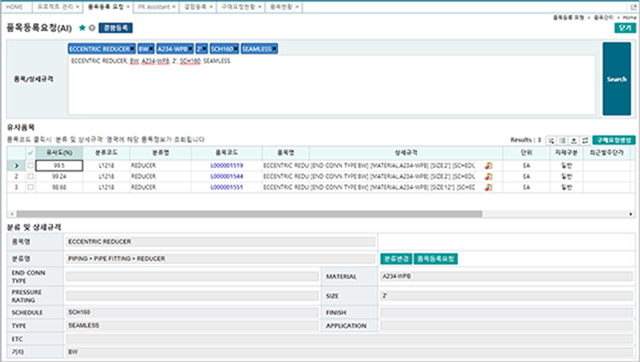Click the Home breadcrumb link
This screenshot has width=640, height=362.
pos(629,18)
